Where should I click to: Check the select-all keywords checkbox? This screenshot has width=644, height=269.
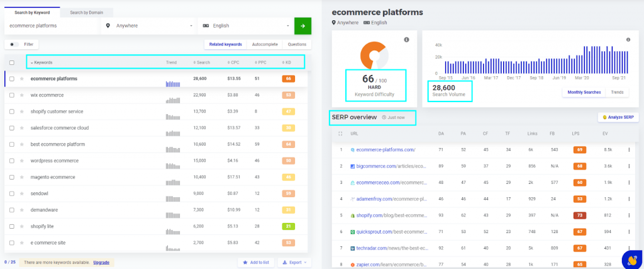click(x=12, y=62)
